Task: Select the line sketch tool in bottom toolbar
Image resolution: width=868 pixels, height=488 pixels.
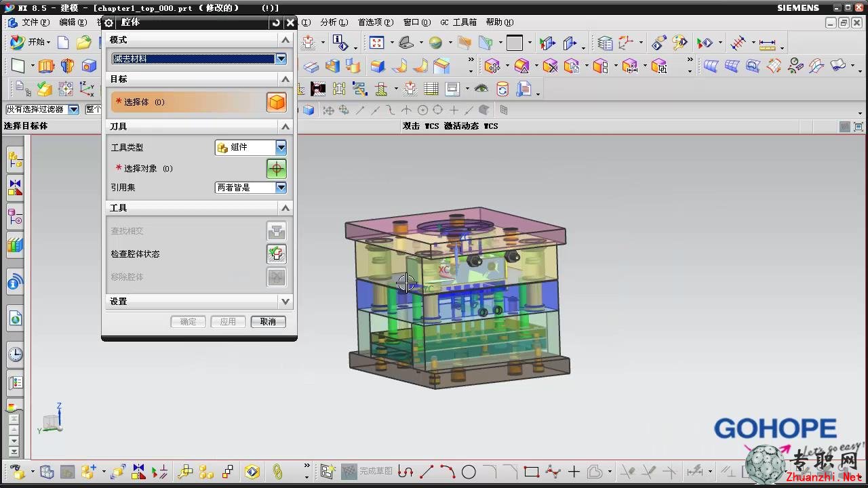Action: pos(427,472)
